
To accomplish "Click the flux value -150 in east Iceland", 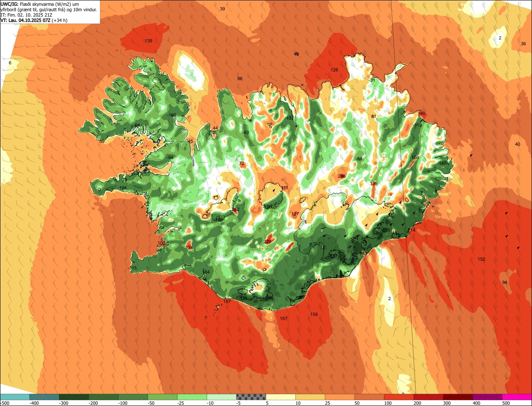I will point(414,157).
